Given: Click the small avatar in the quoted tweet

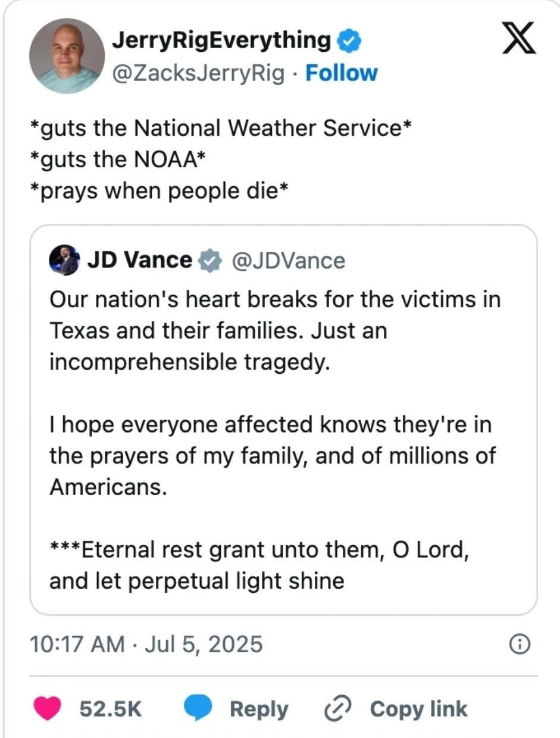Looking at the screenshot, I should pyautogui.click(x=65, y=260).
